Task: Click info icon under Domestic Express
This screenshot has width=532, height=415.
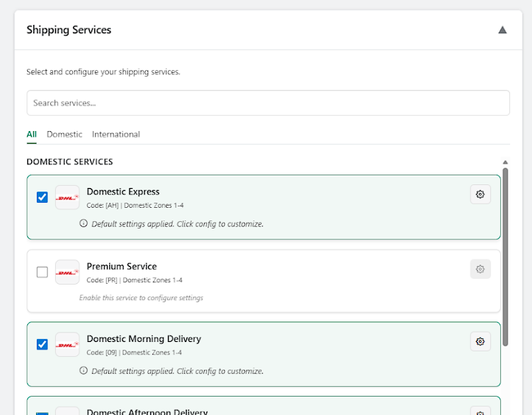Action: [x=83, y=223]
